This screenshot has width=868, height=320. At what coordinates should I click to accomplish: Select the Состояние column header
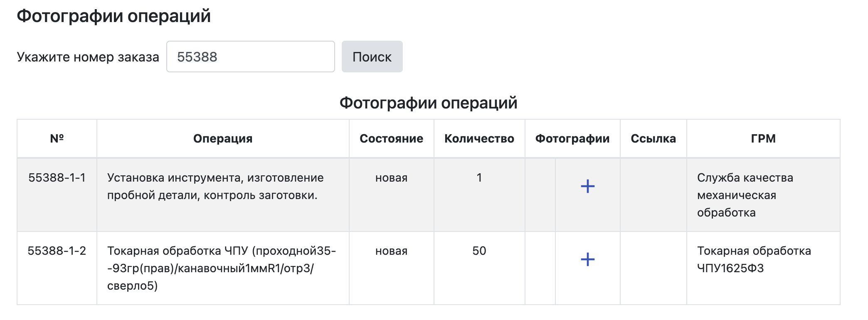click(392, 138)
